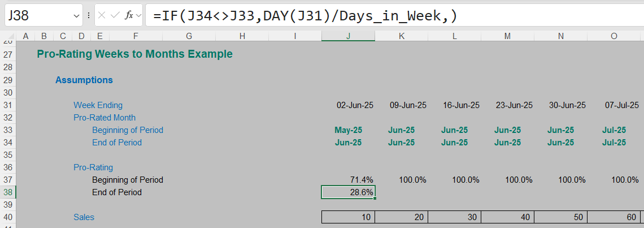Select the Sales cell containing 10

pyautogui.click(x=348, y=217)
